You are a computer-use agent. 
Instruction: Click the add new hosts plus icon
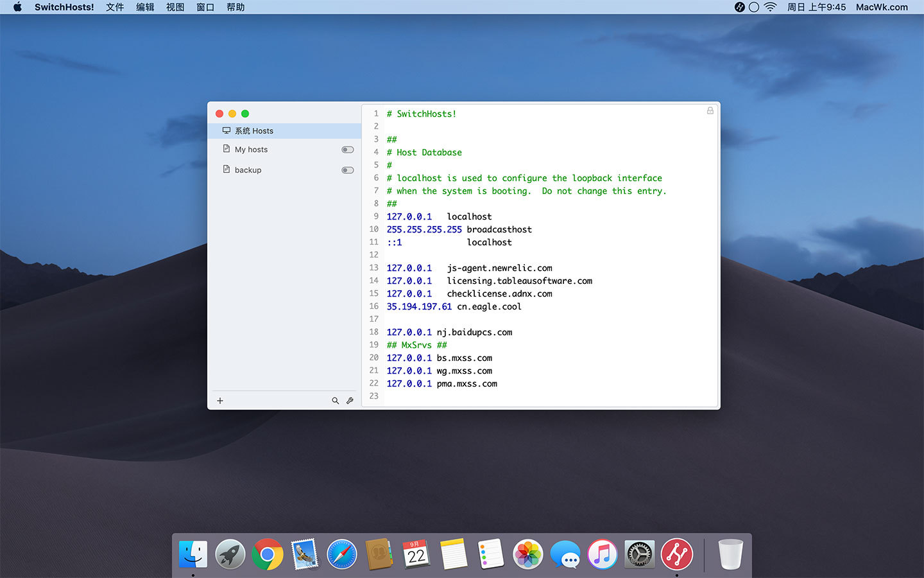point(220,401)
